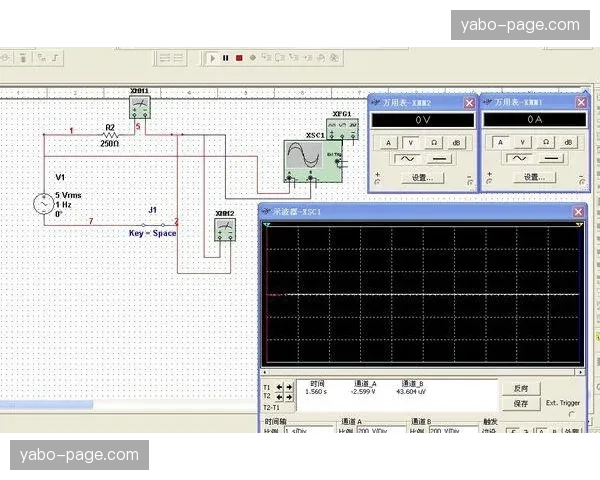Open the 设置 settings button on XMM2
Image resolution: width=600 pixels, height=480 pixels.
click(x=421, y=177)
